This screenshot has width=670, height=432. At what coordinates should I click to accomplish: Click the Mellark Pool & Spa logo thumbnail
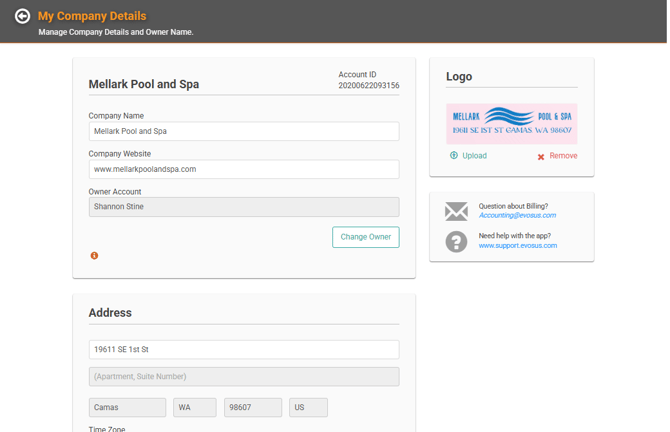point(511,124)
